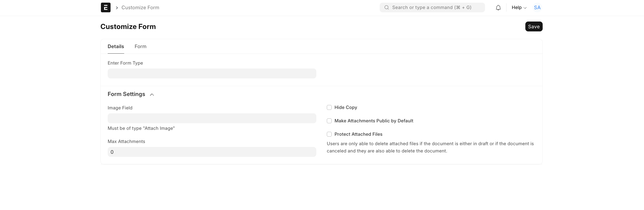Switch to the Details tab
644x210 pixels.
(x=116, y=47)
